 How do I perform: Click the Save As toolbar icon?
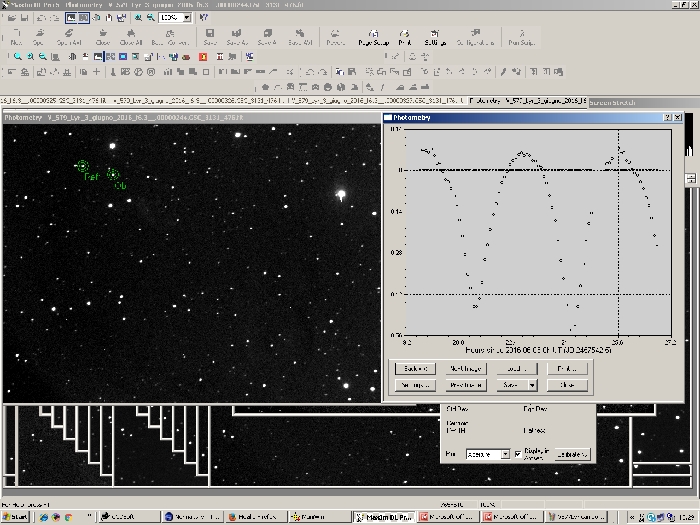tap(237, 37)
